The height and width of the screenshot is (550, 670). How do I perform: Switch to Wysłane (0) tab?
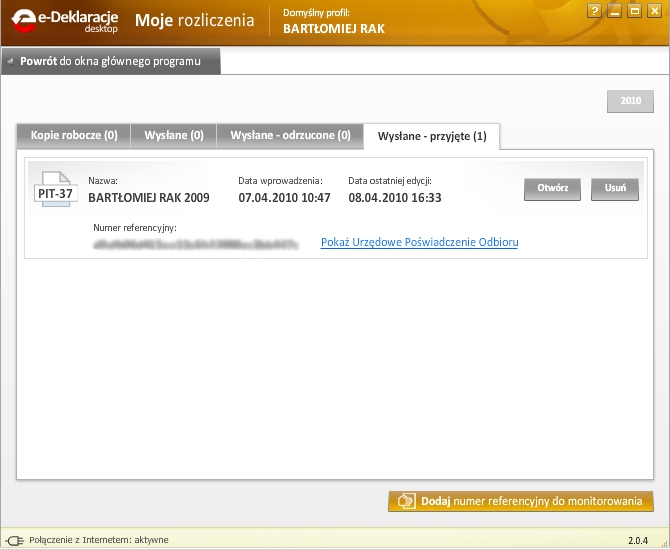(174, 135)
